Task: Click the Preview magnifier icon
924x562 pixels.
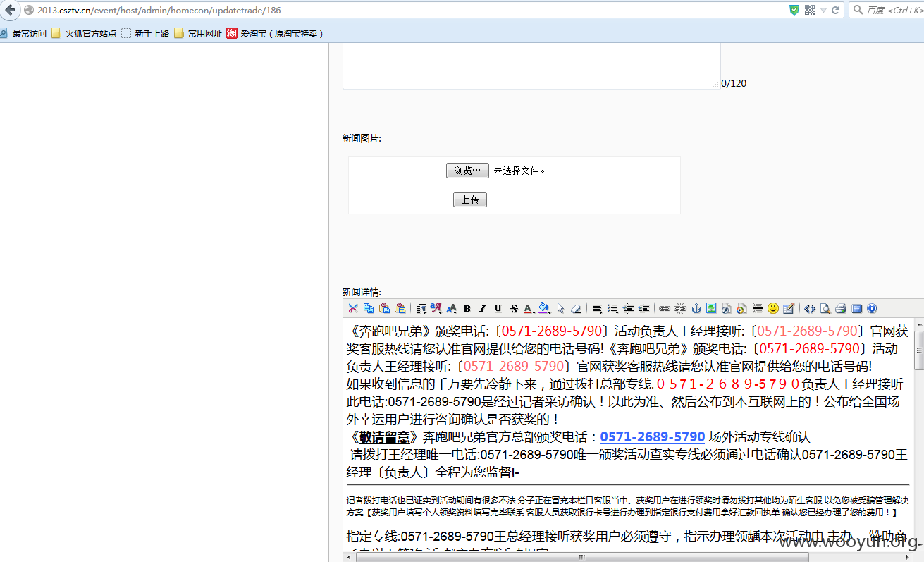Action: click(x=825, y=308)
